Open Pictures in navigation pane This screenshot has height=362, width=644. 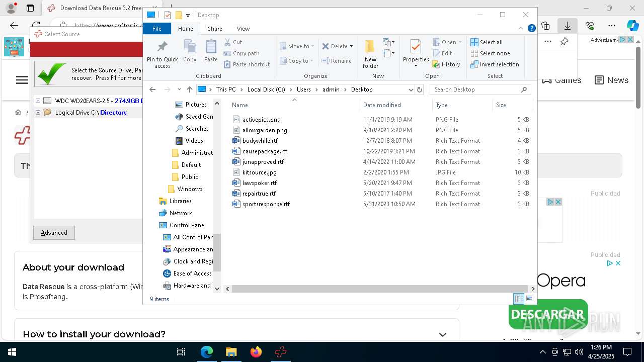click(196, 105)
